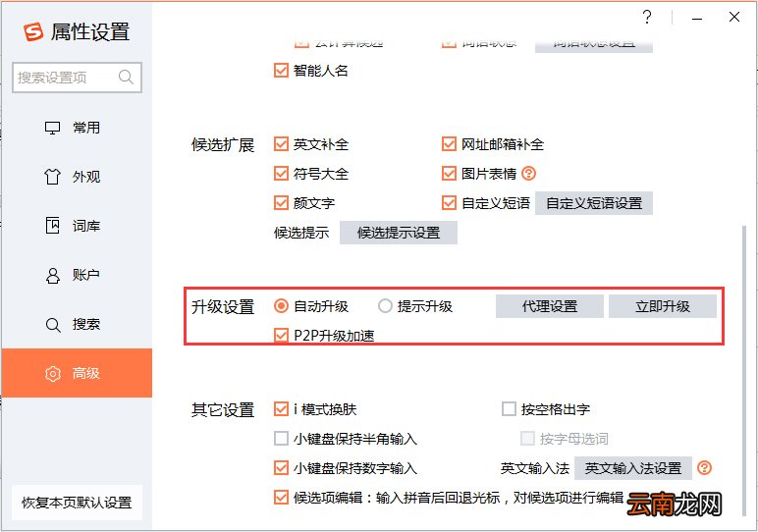Viewport: 758px width, 532px height.
Task: Toggle the P2P升级加速 checkbox
Action: click(x=281, y=336)
